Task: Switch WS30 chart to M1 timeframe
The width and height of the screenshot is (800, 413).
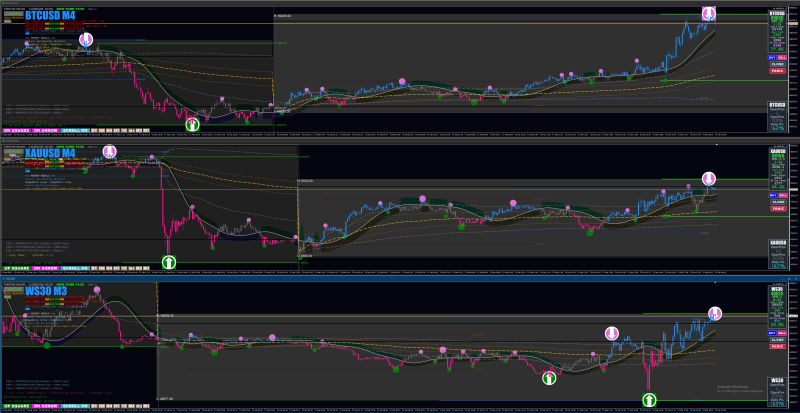Action: (x=146, y=406)
